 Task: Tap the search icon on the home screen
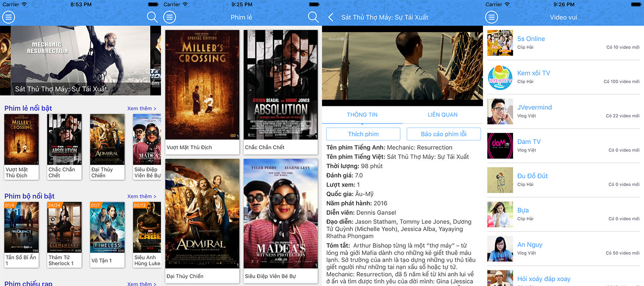[152, 17]
